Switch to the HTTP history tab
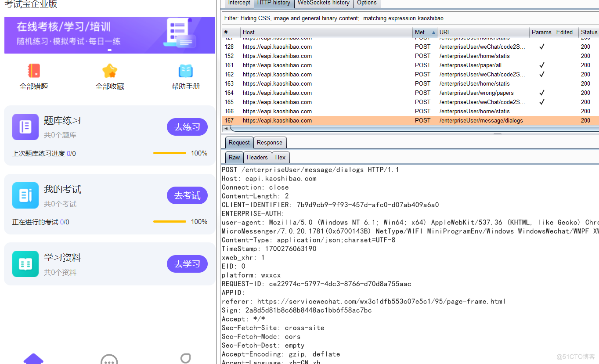Image resolution: width=599 pixels, height=364 pixels. coord(274,3)
